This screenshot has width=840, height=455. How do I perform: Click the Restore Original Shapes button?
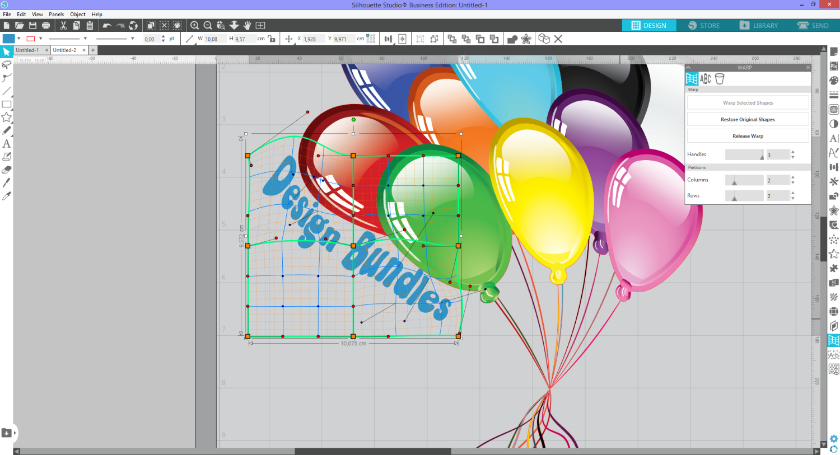(x=748, y=120)
